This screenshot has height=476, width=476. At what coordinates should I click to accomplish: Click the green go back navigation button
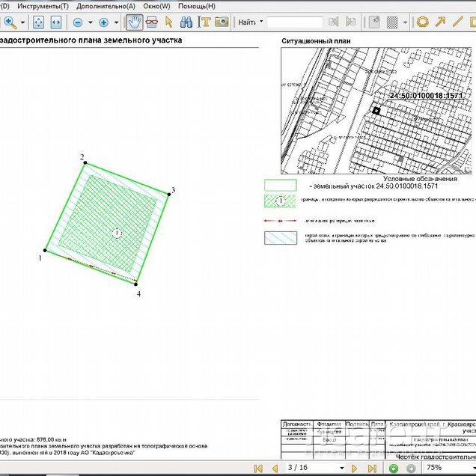[394, 468]
